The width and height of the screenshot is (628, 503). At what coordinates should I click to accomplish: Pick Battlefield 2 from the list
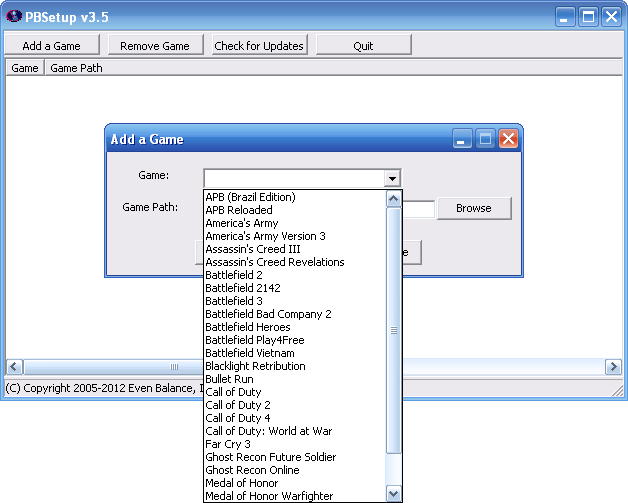pyautogui.click(x=295, y=275)
